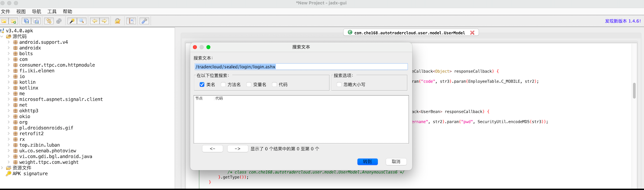
Task: Expand the com package node
Action: pos(9,59)
